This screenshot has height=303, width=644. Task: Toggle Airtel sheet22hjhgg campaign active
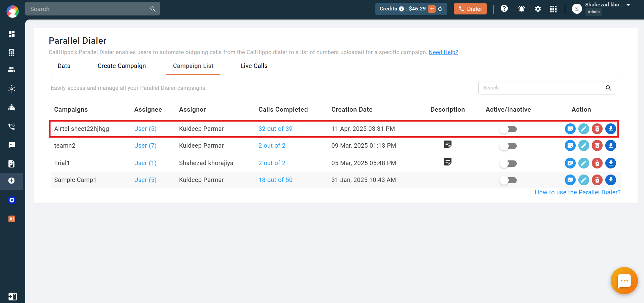point(508,129)
